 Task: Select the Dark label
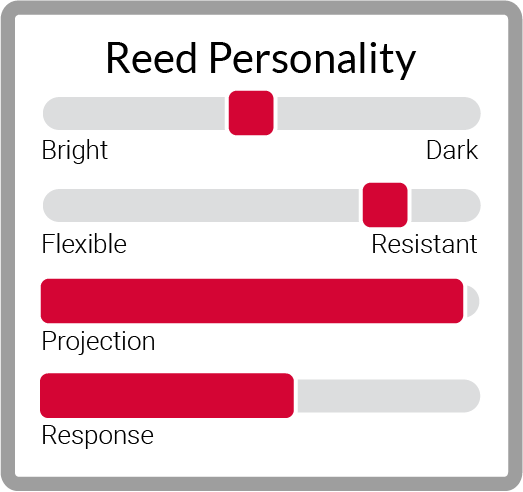point(452,150)
